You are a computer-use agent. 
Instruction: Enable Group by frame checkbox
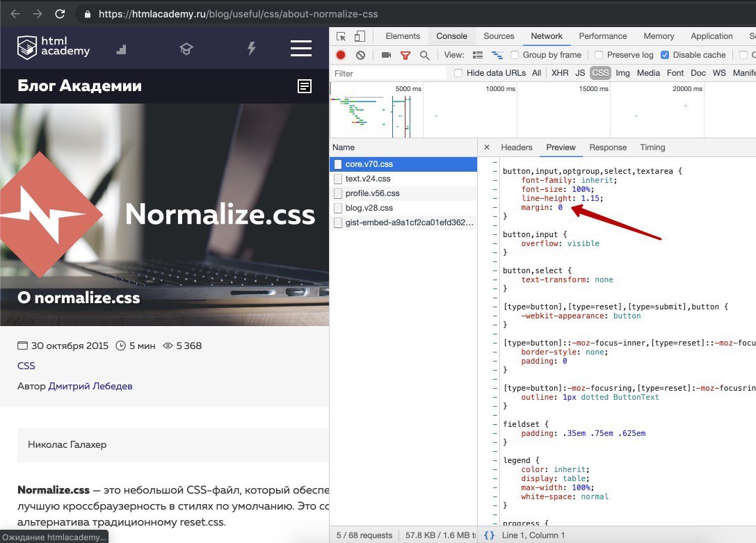(x=515, y=55)
